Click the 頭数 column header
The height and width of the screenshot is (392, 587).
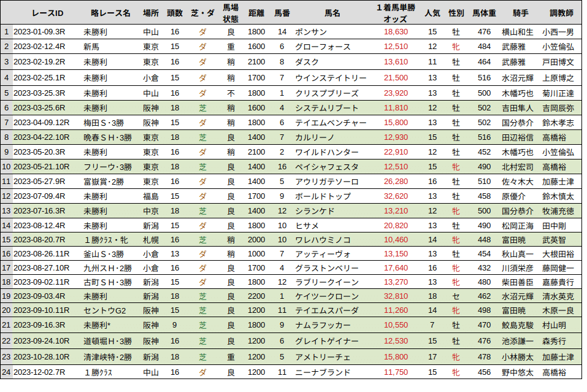(175, 13)
